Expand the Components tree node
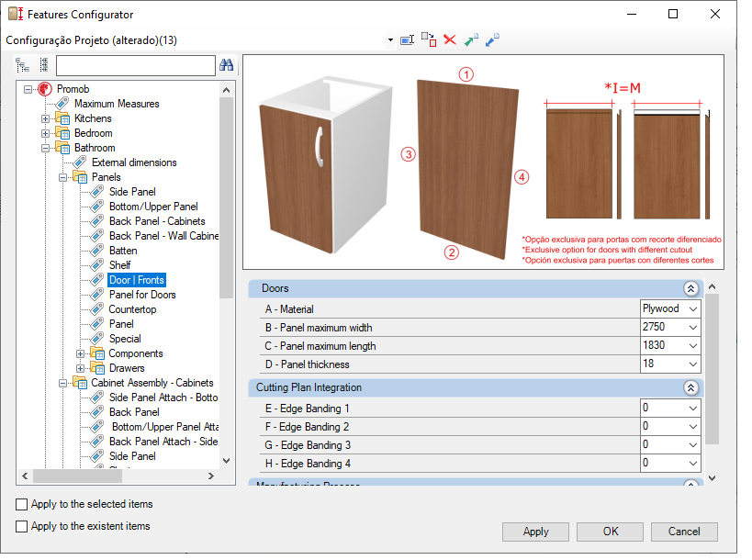752x560 pixels. tap(80, 353)
